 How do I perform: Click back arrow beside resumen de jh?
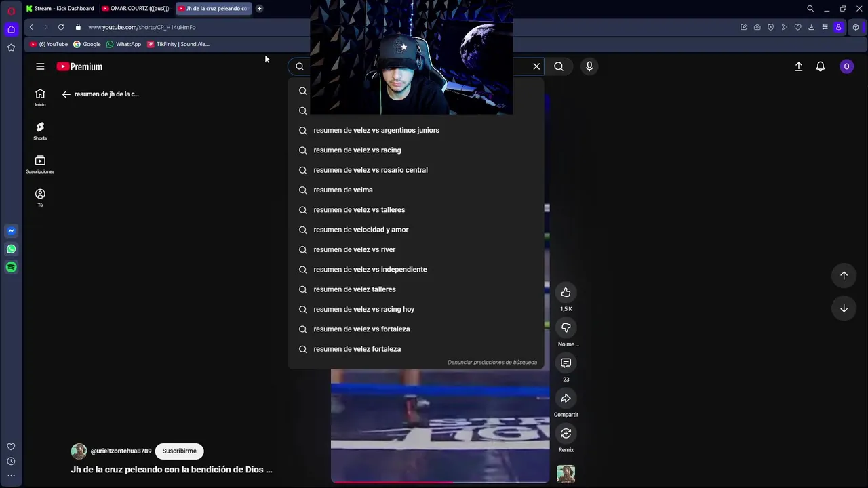[66, 94]
